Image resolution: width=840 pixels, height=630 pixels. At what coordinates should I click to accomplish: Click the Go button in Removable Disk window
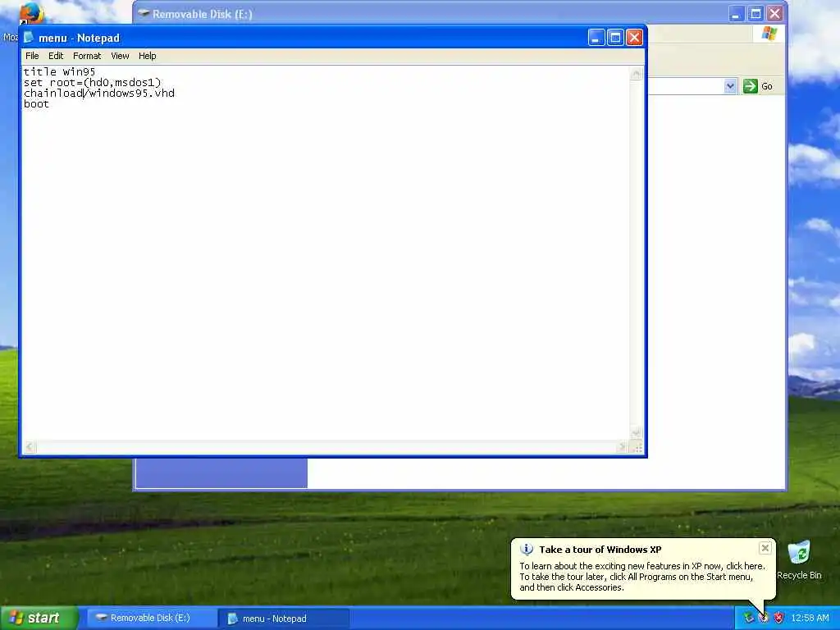(x=758, y=86)
